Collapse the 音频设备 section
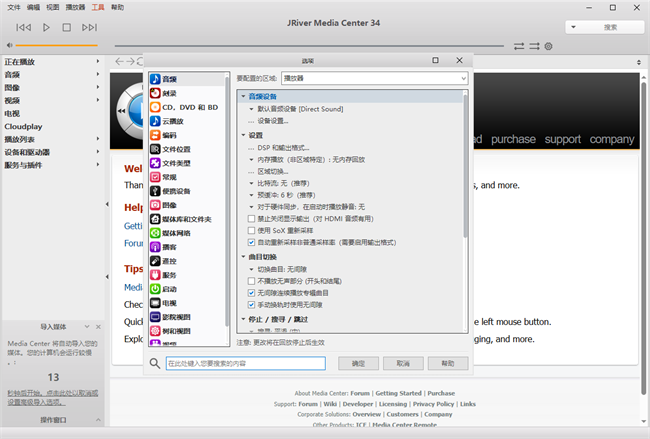The width and height of the screenshot is (650, 439). click(243, 96)
